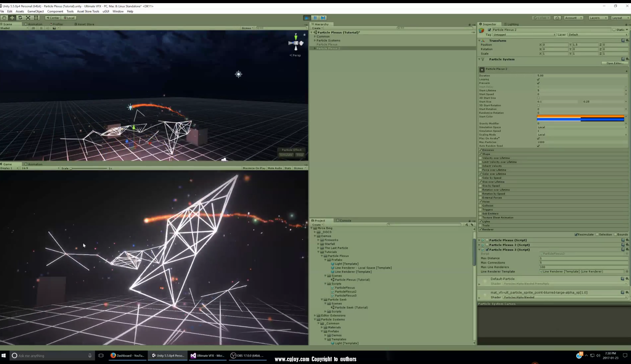Screen dimensions: 631x364
Task: Click the Game view Stats button
Action: (288, 168)
